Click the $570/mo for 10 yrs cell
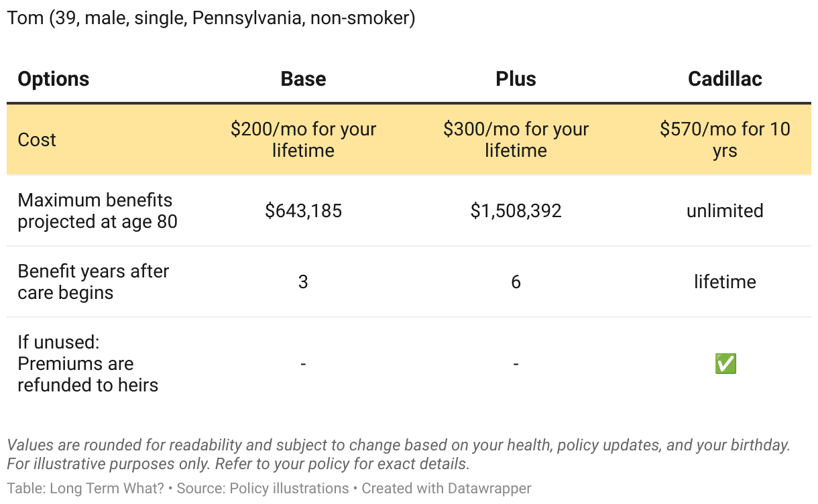Screen dimensions: 818x504 pyautogui.click(x=725, y=139)
